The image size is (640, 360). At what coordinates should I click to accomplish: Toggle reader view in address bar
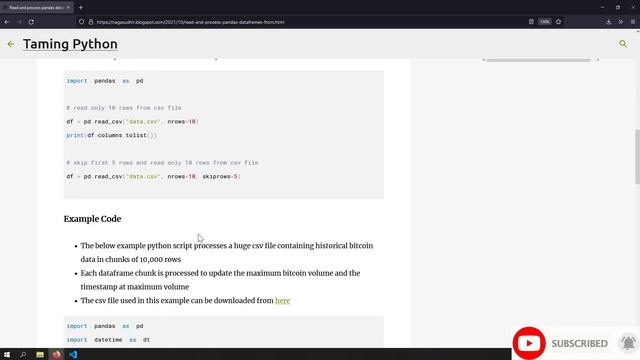click(531, 22)
